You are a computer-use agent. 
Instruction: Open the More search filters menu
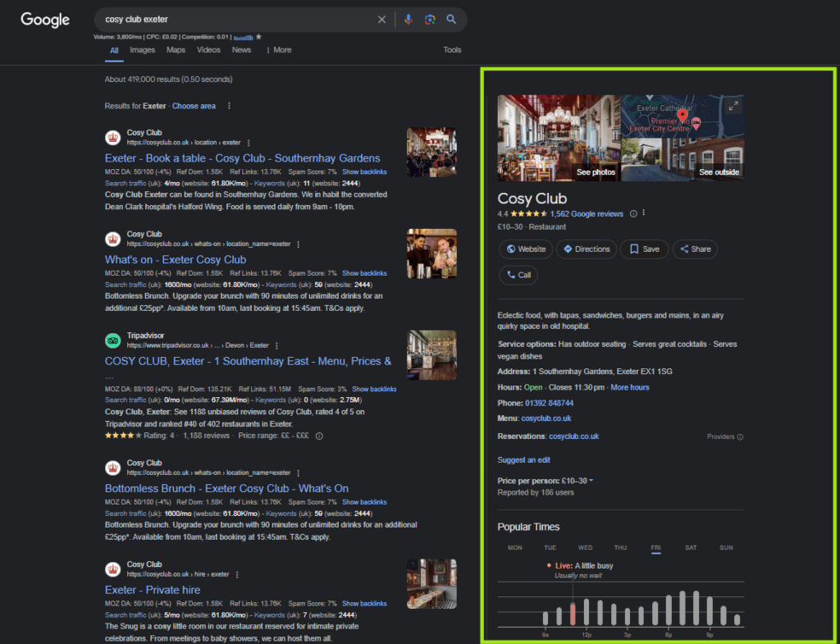click(x=278, y=50)
